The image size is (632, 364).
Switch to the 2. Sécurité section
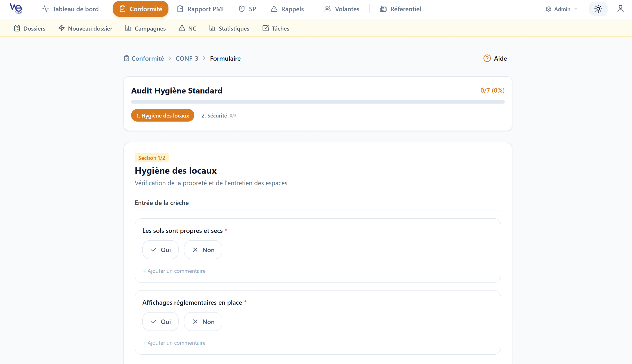(219, 115)
